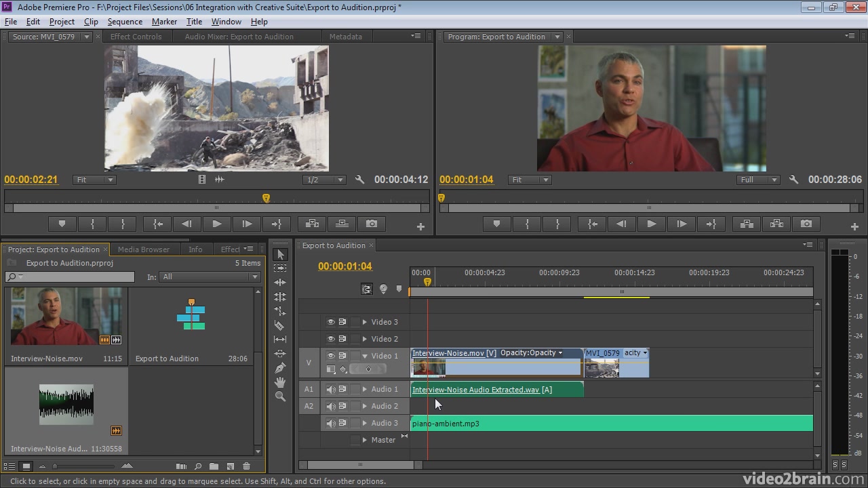Viewport: 868px width, 488px height.
Task: Click Find magnifier in Project panel footer
Action: point(197,466)
